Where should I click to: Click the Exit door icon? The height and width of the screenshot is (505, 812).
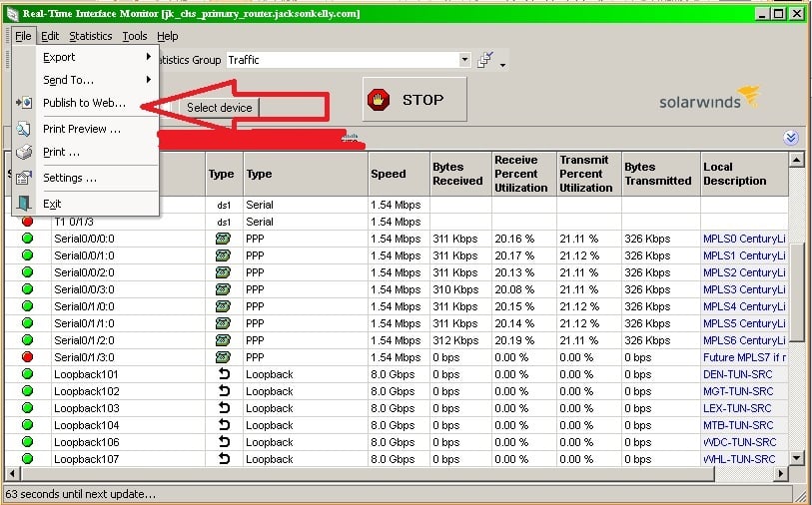[x=24, y=204]
